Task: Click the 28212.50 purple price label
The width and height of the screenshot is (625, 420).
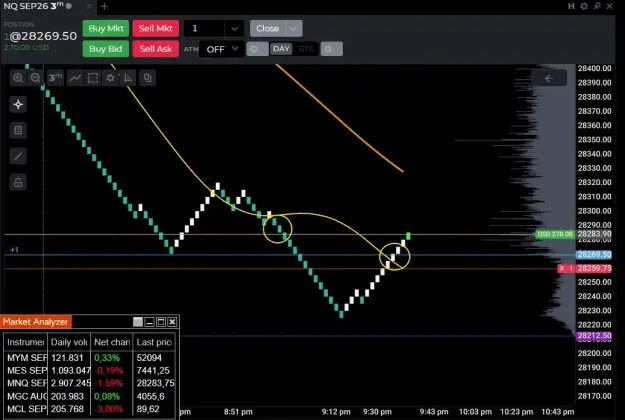Action: [x=594, y=336]
